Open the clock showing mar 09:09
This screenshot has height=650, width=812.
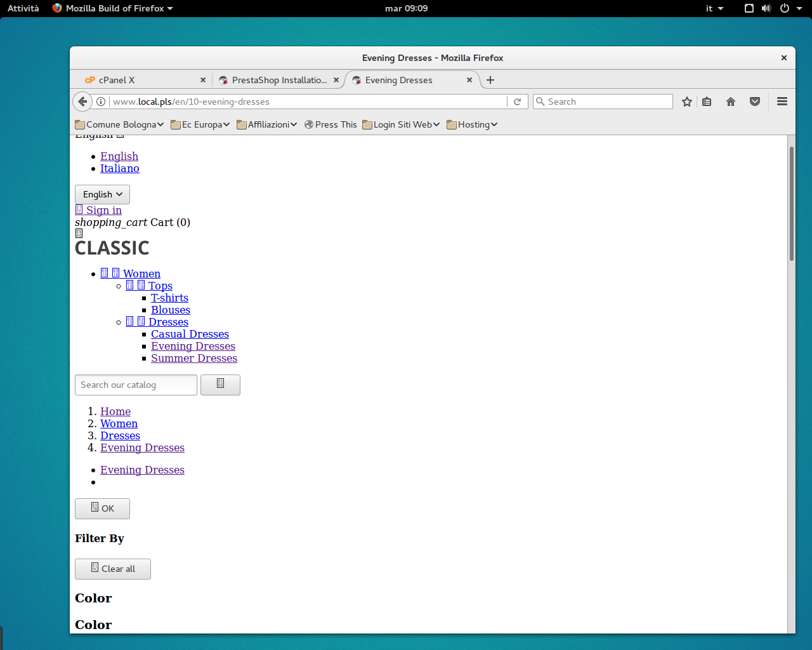tap(407, 8)
